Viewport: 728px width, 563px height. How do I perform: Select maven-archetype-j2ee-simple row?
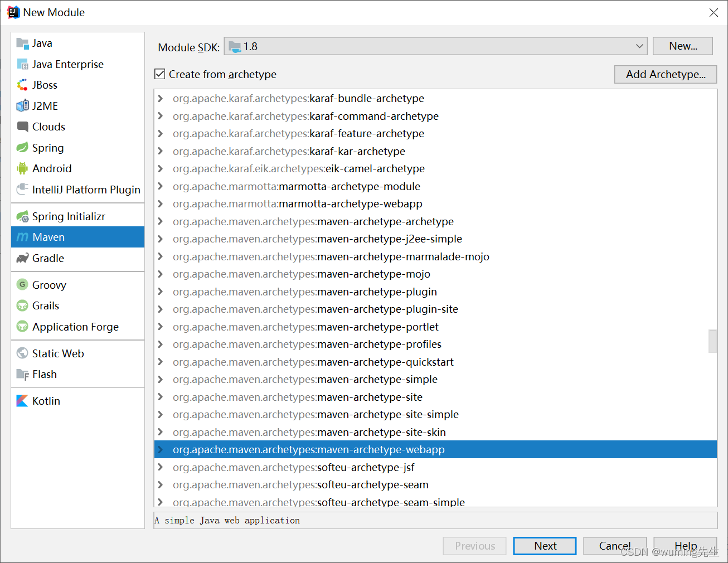tap(435, 239)
